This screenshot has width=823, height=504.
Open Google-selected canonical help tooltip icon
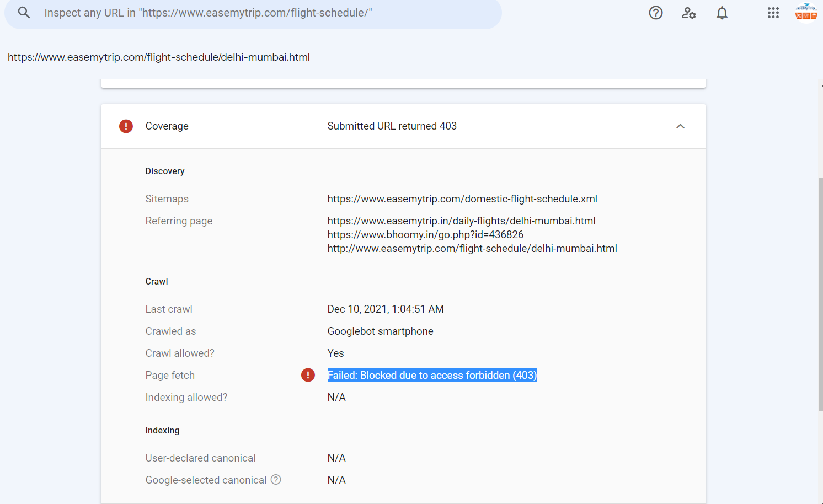[276, 480]
